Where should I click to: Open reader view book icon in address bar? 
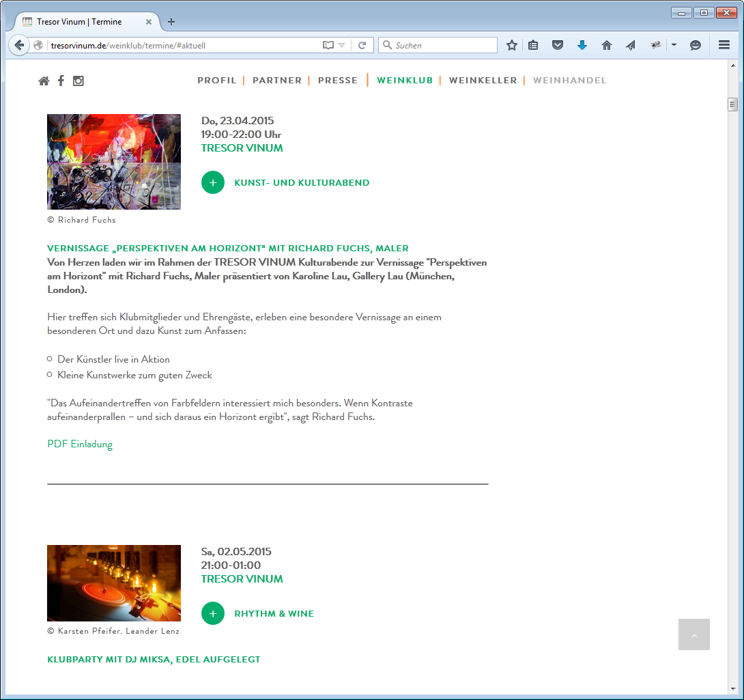pyautogui.click(x=328, y=45)
